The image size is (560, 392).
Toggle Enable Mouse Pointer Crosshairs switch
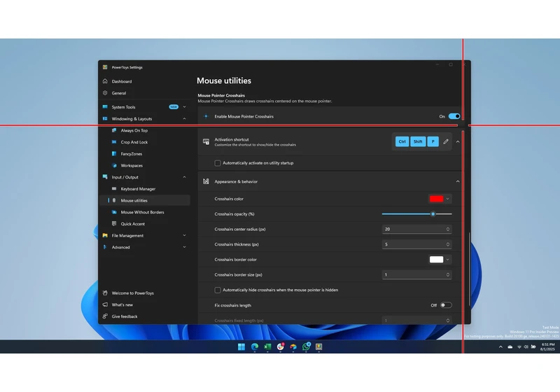(454, 116)
